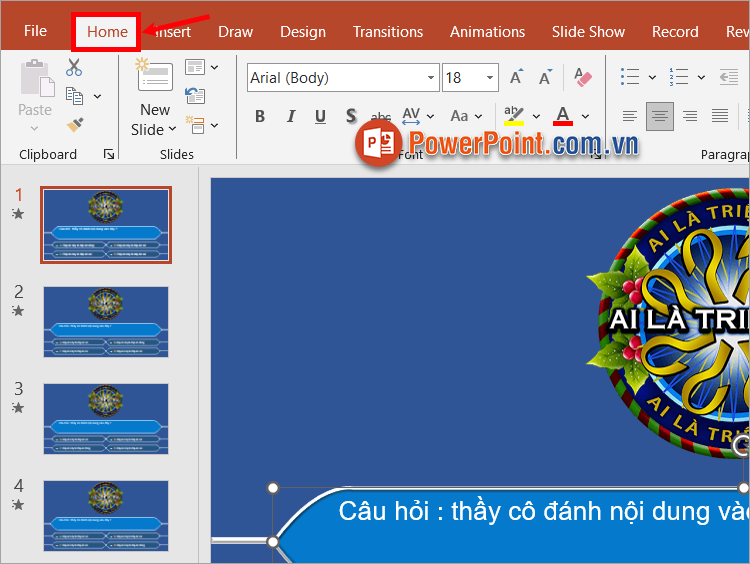Open New Slide dropdown arrow
This screenshot has width=750, height=564.
pyautogui.click(x=172, y=129)
